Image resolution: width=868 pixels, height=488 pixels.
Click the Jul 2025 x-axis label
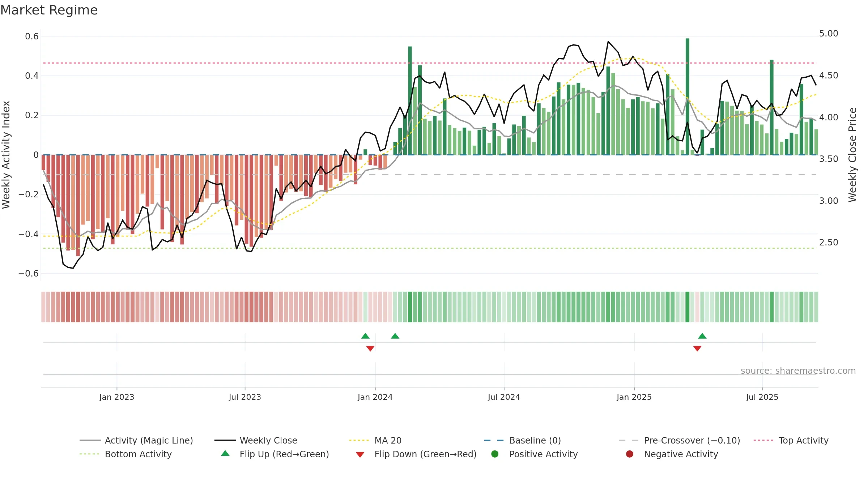click(x=762, y=397)
